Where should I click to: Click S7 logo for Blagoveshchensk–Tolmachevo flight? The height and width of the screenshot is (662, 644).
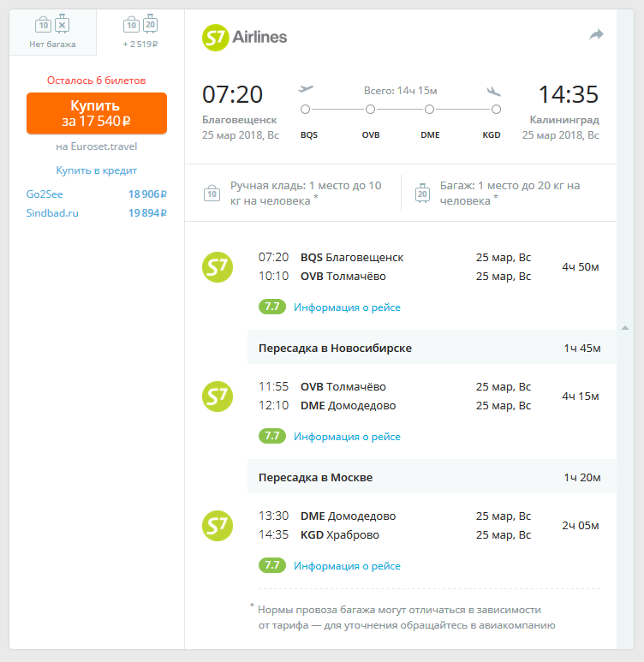coord(217,266)
